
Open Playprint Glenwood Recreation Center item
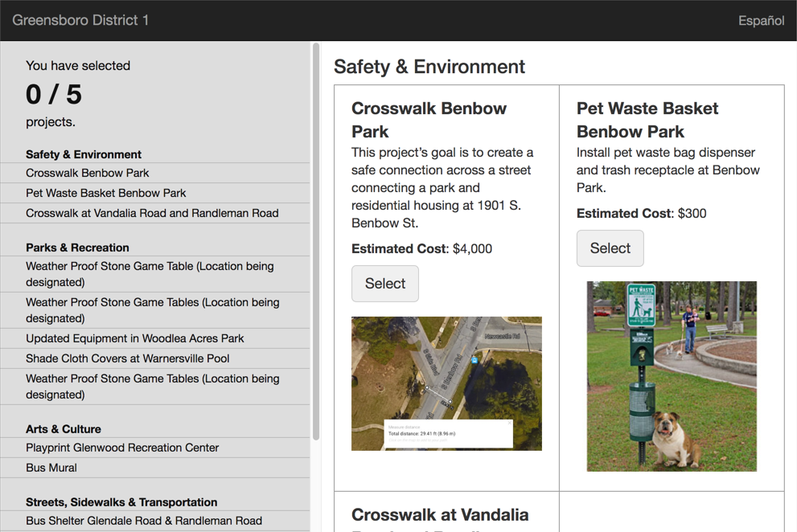122,448
